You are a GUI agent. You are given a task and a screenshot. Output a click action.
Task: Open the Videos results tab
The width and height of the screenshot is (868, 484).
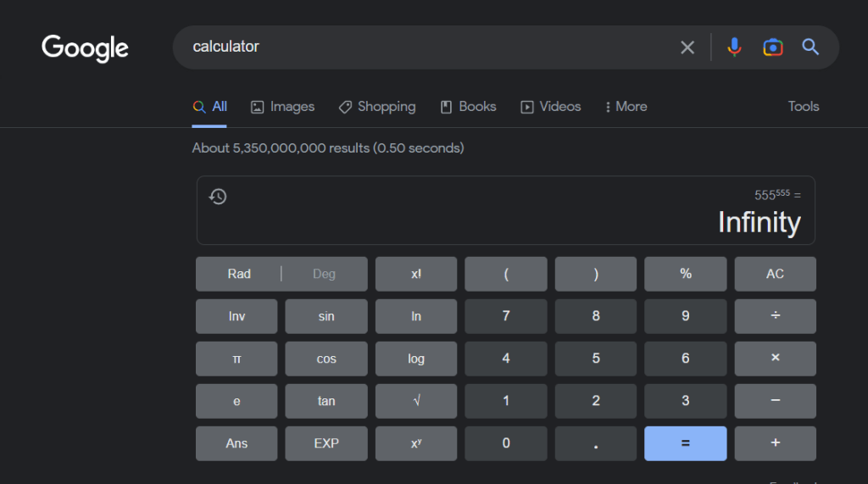pyautogui.click(x=550, y=107)
